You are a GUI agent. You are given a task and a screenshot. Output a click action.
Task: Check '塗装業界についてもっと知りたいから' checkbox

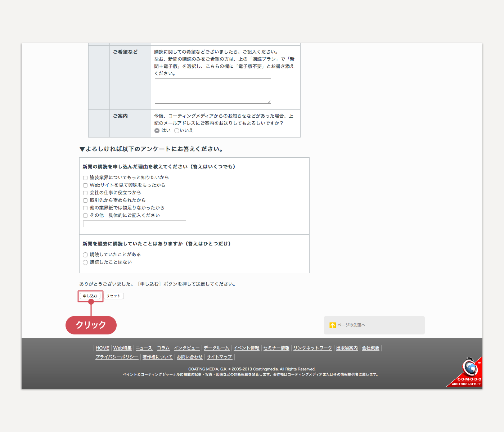85,178
